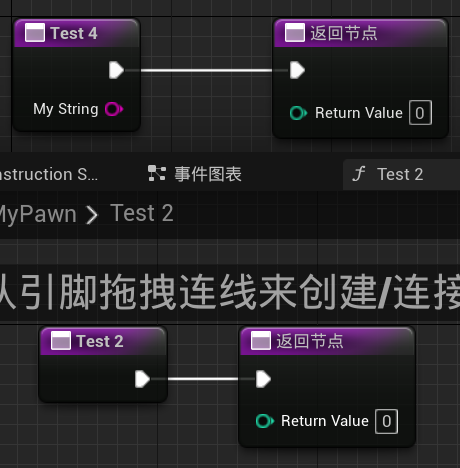The width and height of the screenshot is (460, 468).
Task: Click the top 返回节点 node's header icon
Action: [295, 33]
